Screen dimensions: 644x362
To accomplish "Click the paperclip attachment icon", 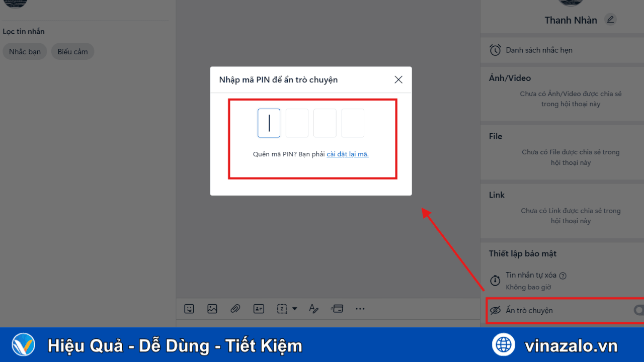I will 235,309.
